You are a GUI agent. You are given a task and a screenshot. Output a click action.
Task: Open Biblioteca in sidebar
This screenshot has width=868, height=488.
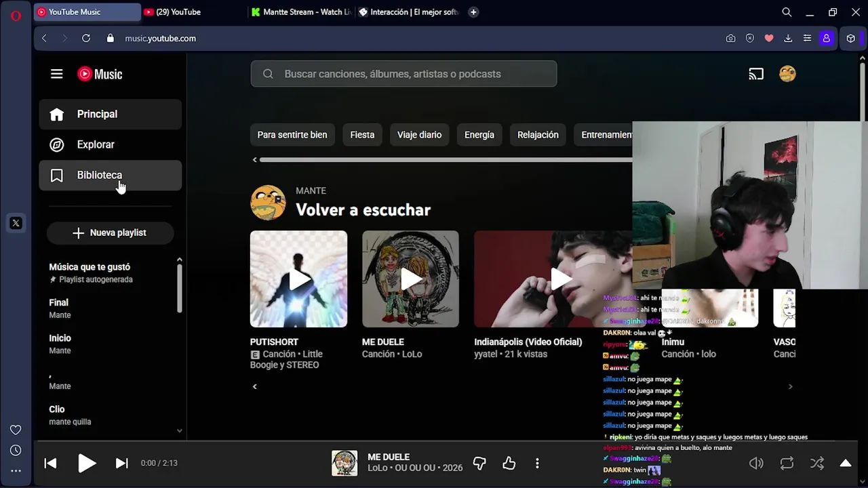(111, 176)
